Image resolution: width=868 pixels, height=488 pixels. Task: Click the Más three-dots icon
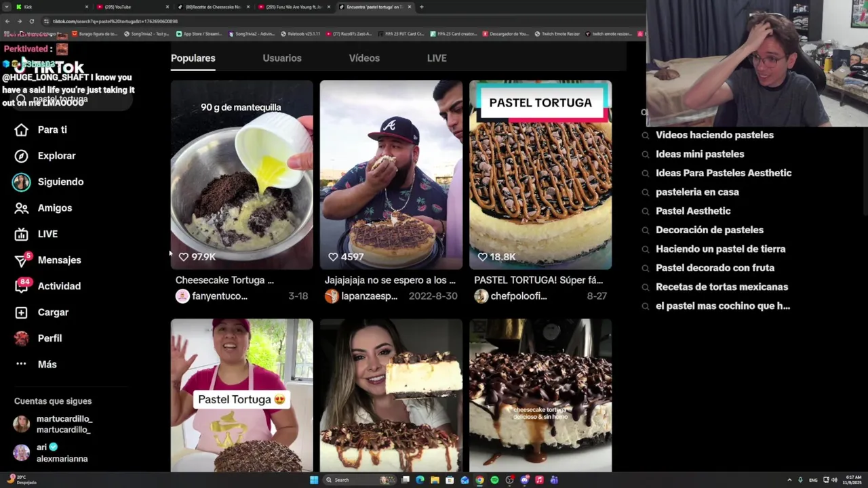coord(21,364)
